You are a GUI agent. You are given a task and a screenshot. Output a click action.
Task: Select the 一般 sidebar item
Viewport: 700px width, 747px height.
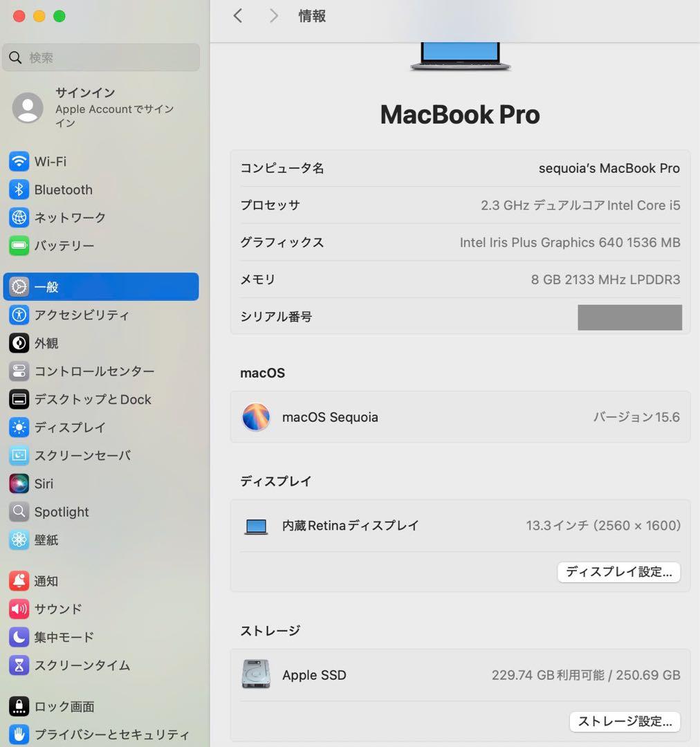[x=42, y=286]
